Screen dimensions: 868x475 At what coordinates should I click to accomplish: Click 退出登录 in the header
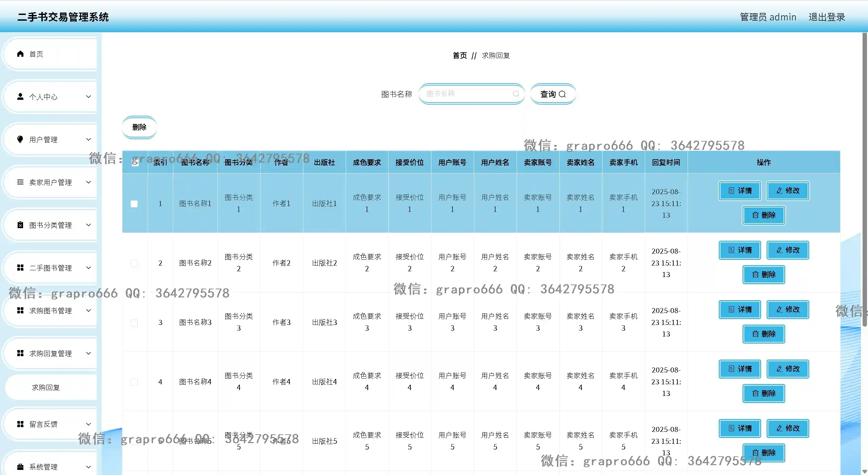click(x=827, y=17)
